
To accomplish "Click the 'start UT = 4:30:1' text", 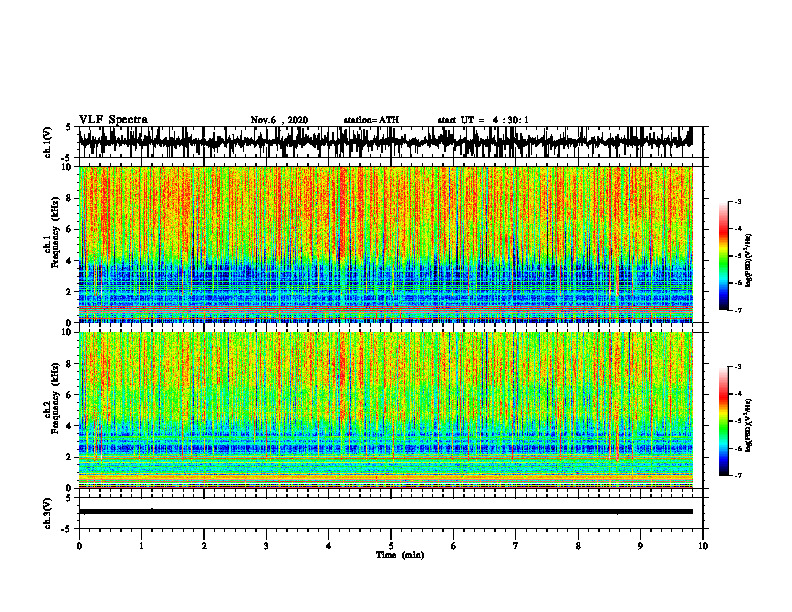I will [483, 120].
